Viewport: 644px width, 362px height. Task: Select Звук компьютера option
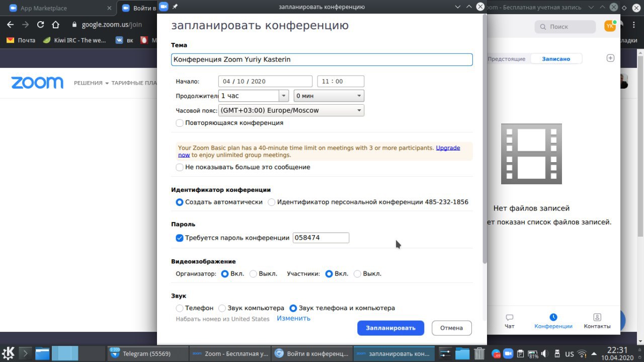click(x=222, y=308)
